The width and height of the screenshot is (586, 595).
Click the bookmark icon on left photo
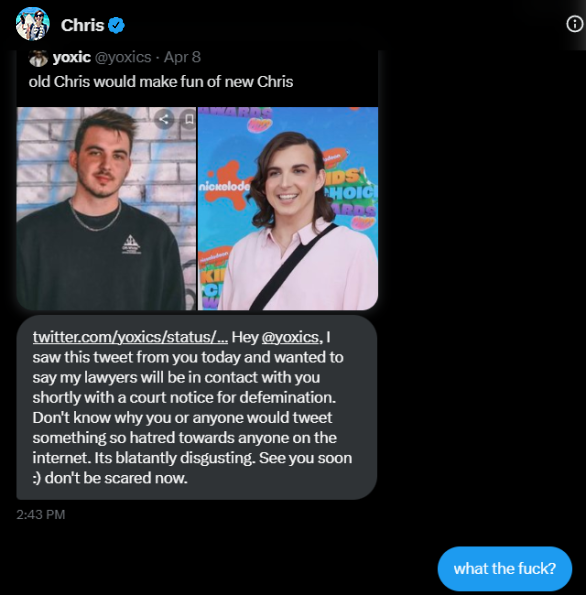(x=189, y=119)
